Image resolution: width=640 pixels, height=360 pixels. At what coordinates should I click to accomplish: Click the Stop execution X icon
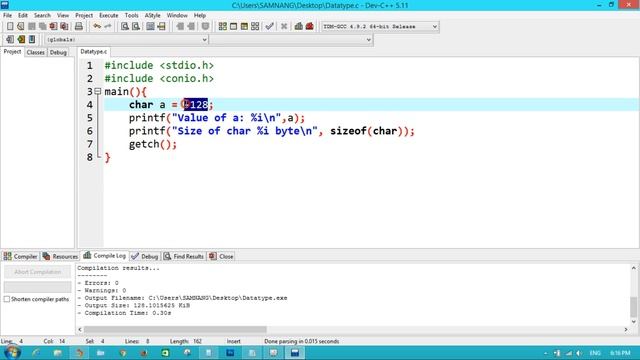pos(284,26)
